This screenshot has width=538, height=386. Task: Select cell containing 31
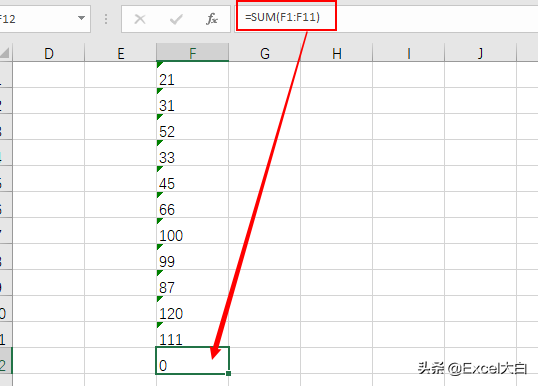(192, 101)
